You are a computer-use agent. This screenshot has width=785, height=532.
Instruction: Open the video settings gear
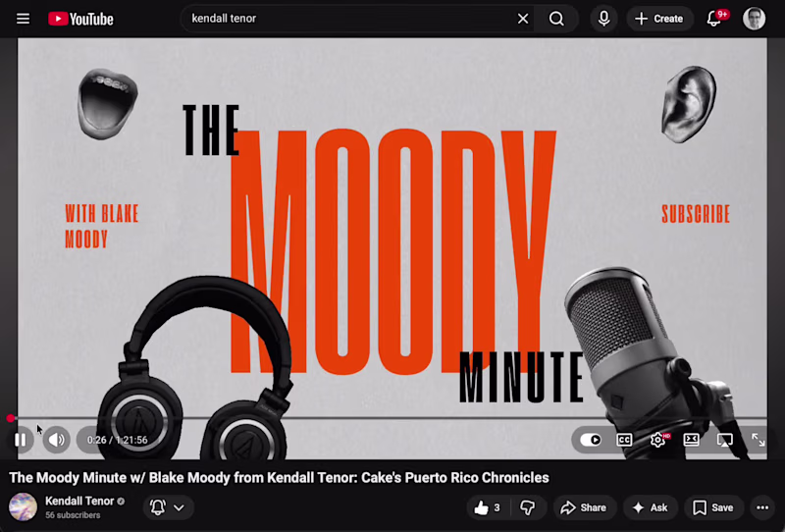[x=658, y=440]
